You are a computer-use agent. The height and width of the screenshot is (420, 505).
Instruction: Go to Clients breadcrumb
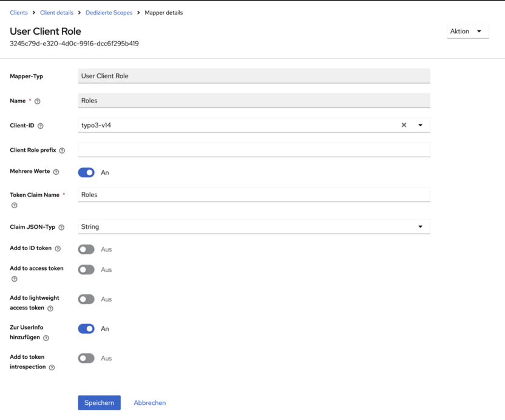point(19,13)
